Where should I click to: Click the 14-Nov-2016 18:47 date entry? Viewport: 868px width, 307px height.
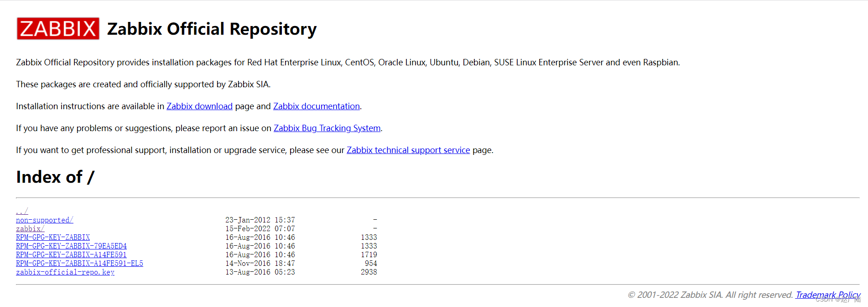(260, 264)
